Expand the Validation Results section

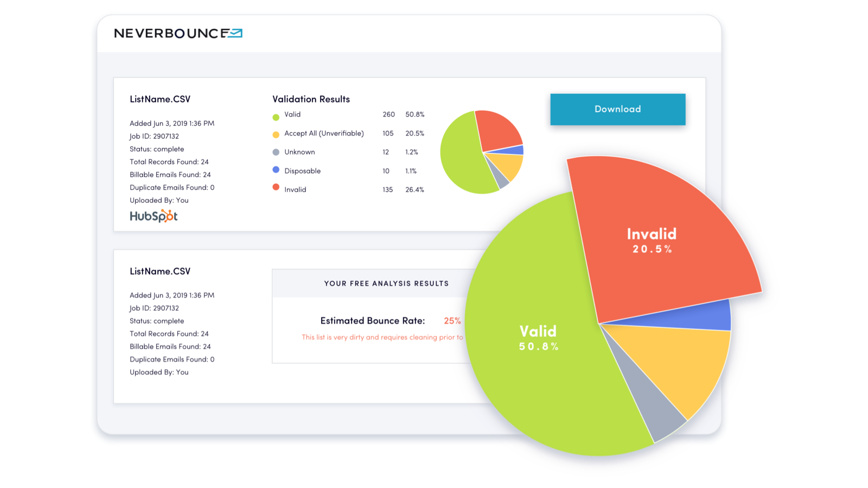pyautogui.click(x=310, y=99)
